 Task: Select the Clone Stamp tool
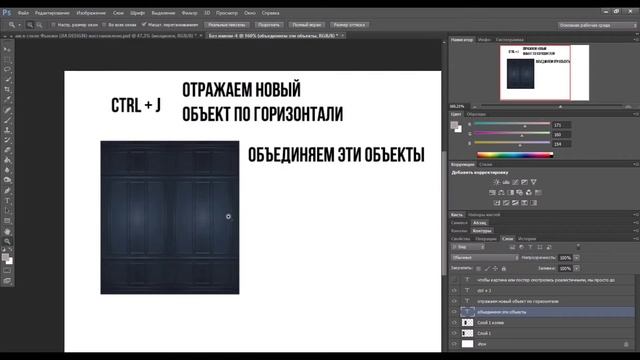point(7,130)
